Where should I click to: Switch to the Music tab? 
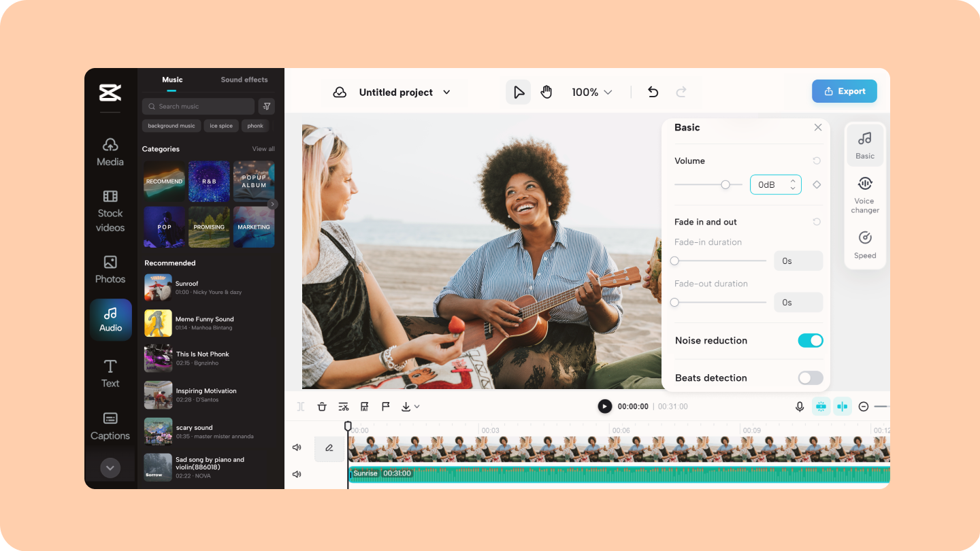point(172,80)
